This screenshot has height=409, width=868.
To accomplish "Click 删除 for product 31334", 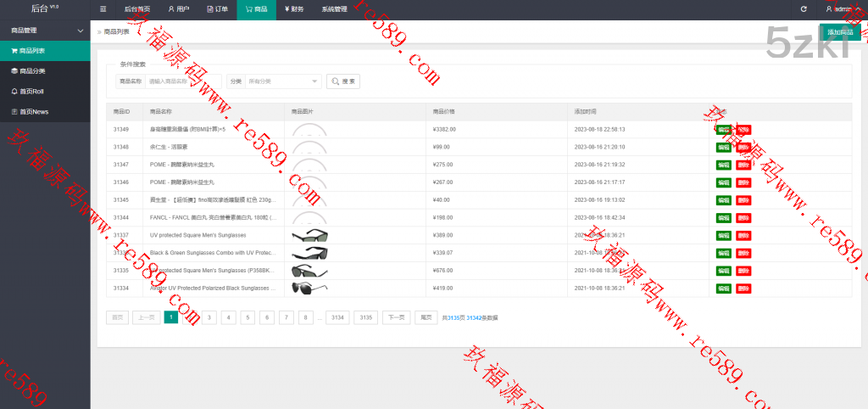I will tap(743, 289).
